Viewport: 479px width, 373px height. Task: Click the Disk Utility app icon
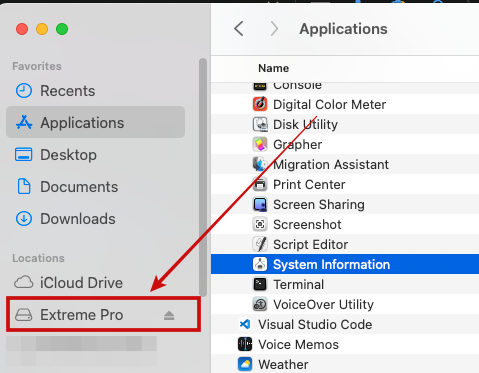(x=260, y=124)
